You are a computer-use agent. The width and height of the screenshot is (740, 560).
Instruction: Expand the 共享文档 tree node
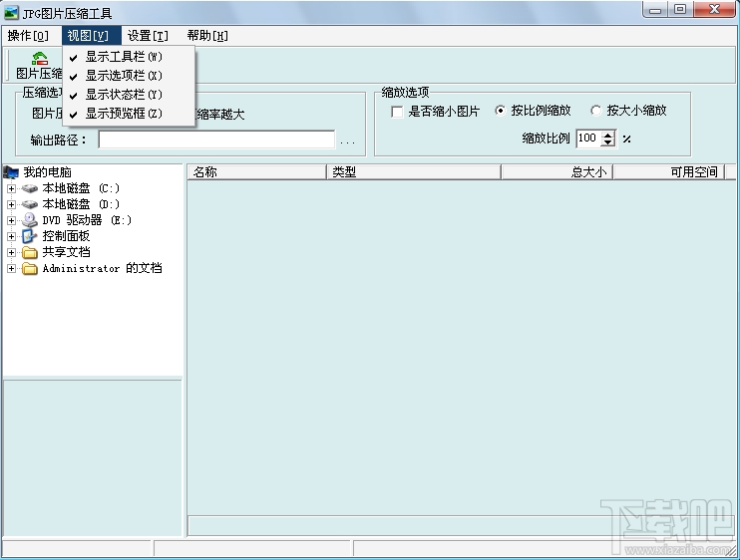11,252
